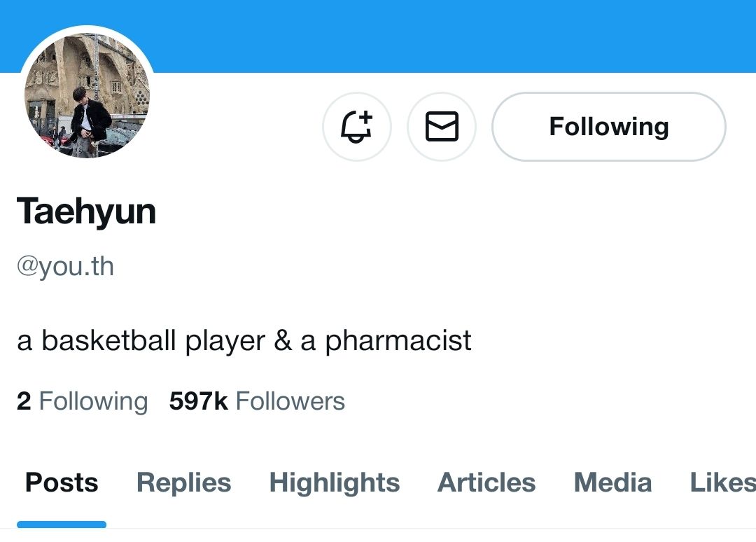Click the bold 597k count number
Viewport: 756px width, 542px height.
click(198, 401)
